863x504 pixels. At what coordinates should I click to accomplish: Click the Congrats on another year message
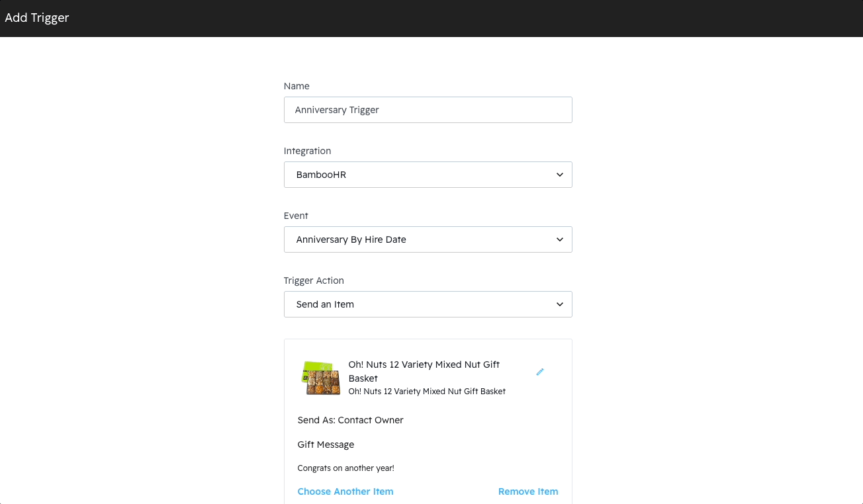(345, 468)
